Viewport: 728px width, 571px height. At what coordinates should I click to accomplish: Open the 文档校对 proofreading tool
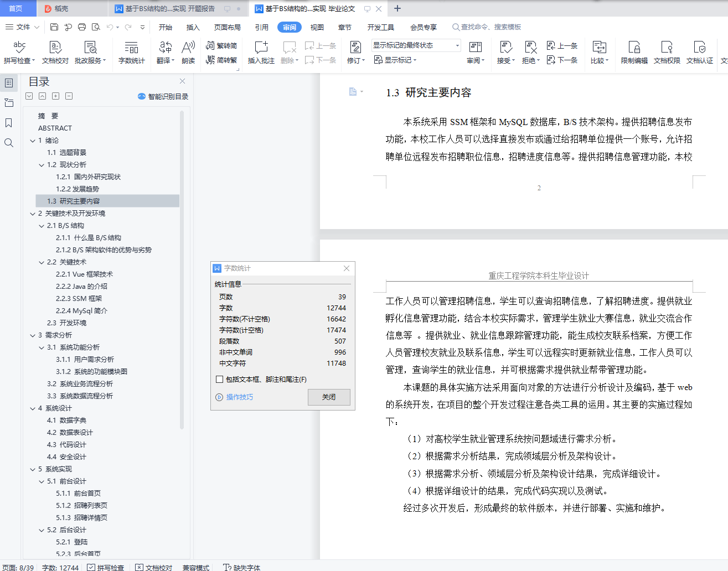[55, 53]
